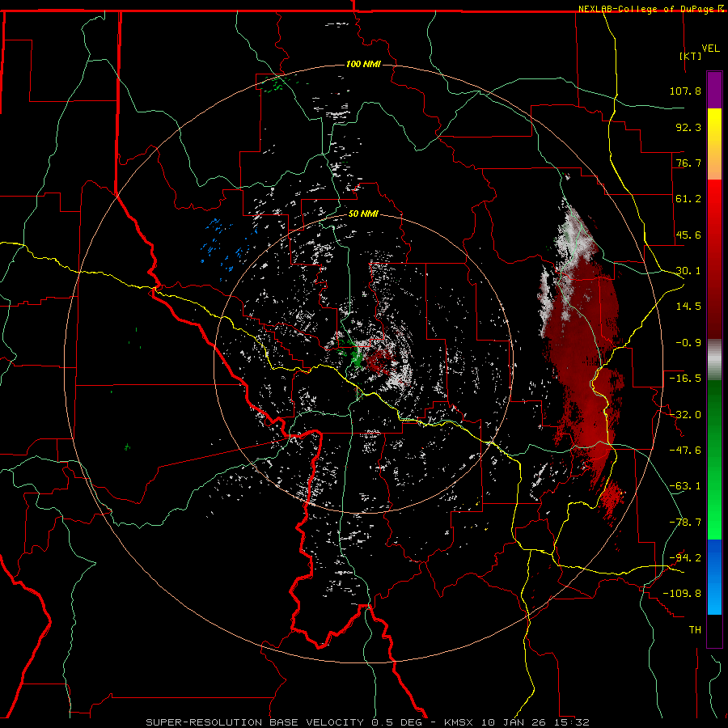Screen dimensions: 728x728
Task: Select the 92.3 legend value
Action: click(x=688, y=127)
